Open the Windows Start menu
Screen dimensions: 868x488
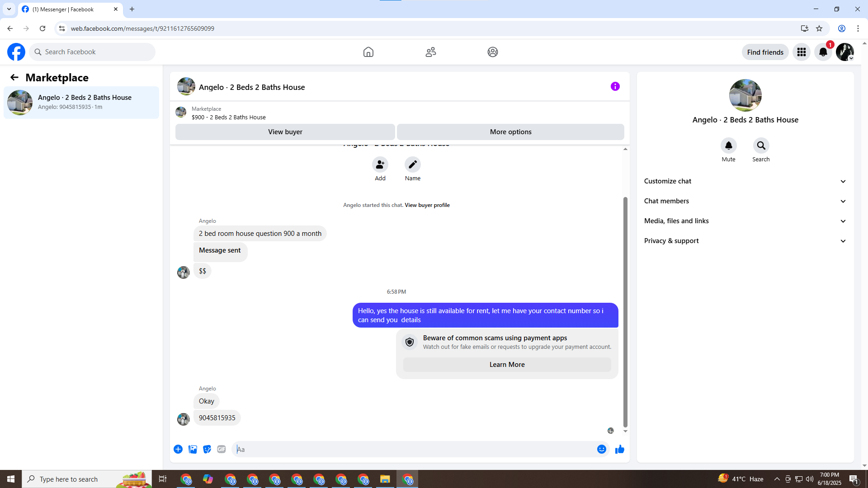(11, 479)
